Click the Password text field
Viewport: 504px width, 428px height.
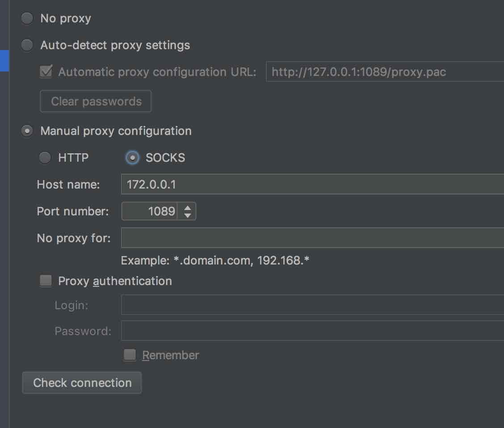(312, 331)
